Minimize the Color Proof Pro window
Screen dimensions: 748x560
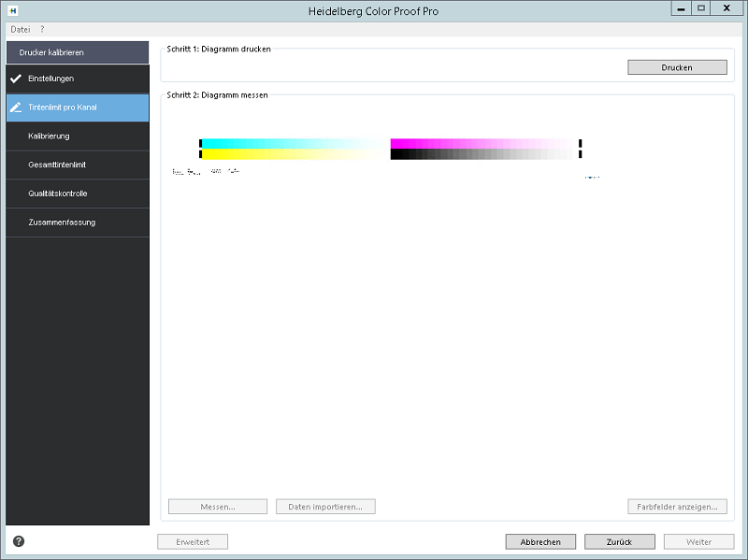(681, 8)
